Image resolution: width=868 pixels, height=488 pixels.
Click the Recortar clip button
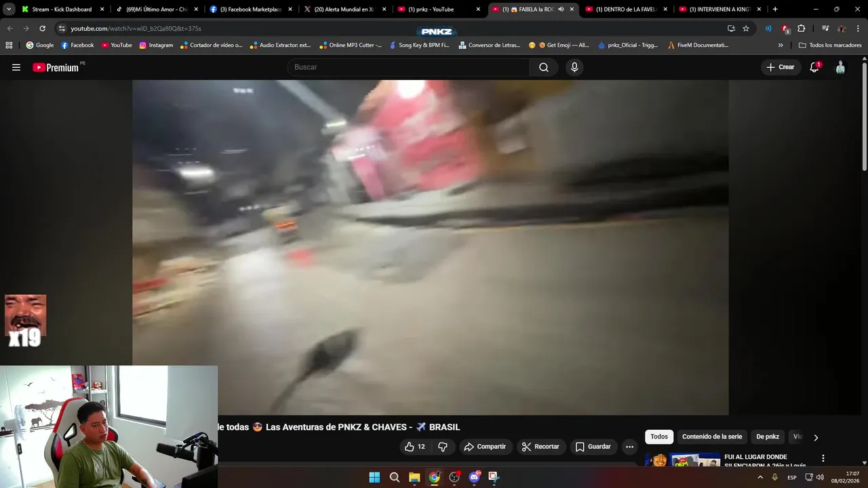(540, 447)
